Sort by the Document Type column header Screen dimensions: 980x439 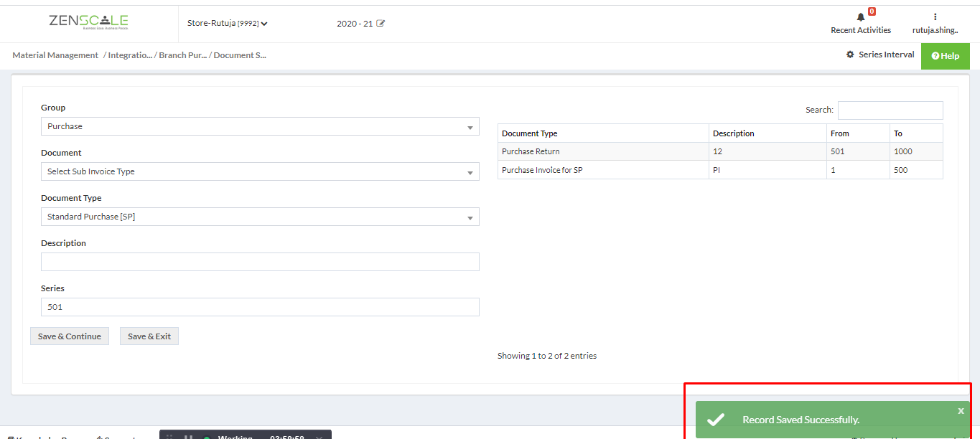click(x=603, y=133)
